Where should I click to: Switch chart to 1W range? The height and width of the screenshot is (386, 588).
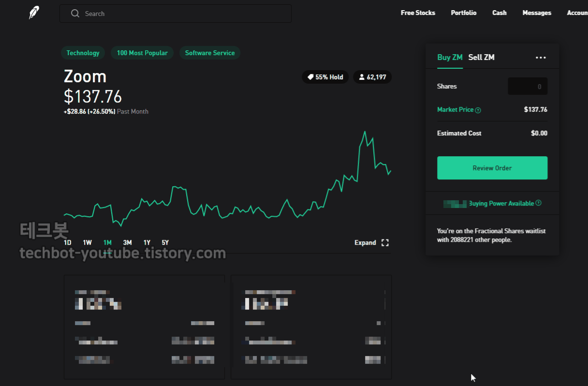[88, 243]
